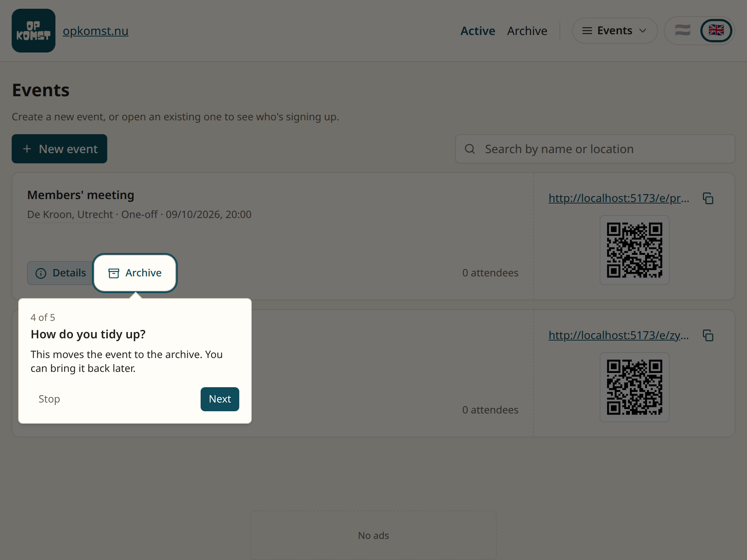The image size is (747, 560).
Task: Click the Opkomst logo icon
Action: point(34,31)
